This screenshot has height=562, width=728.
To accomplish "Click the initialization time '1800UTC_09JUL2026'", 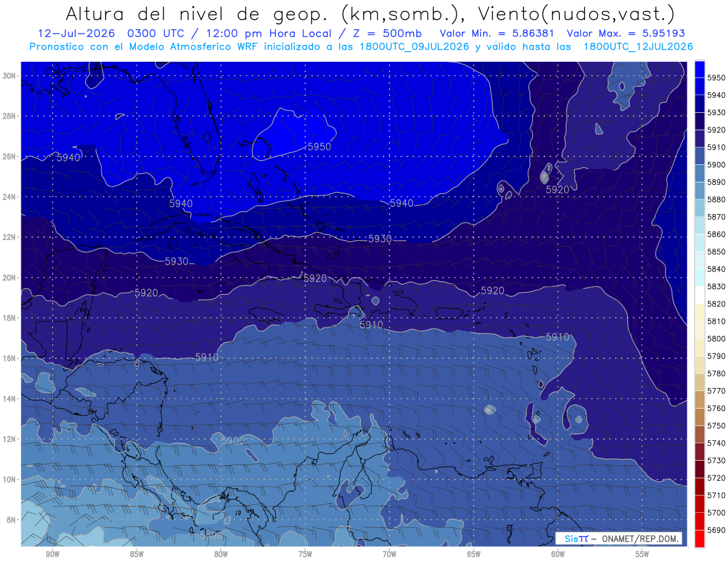I will (414, 47).
